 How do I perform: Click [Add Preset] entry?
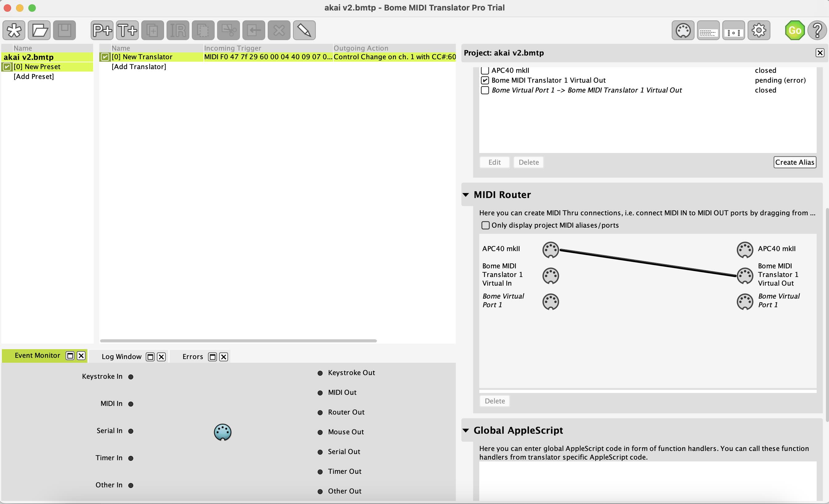pyautogui.click(x=34, y=76)
